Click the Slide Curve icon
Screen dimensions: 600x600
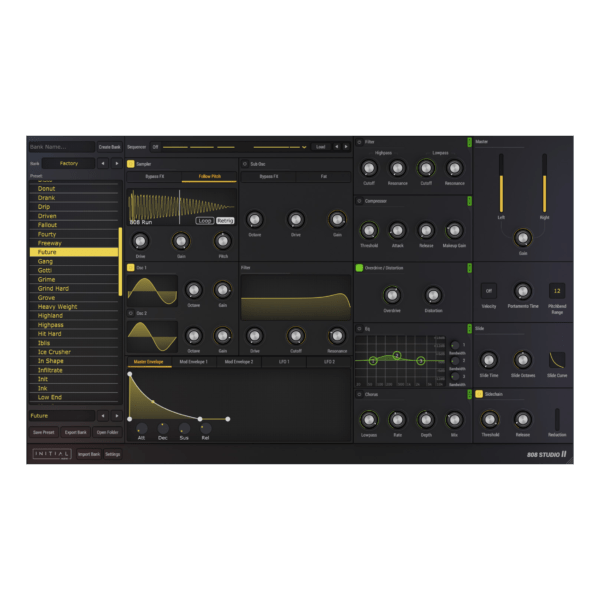pyautogui.click(x=557, y=359)
